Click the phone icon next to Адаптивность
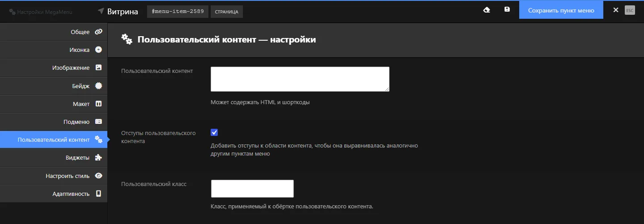Viewport: 644px width, 224px height. coord(98,194)
